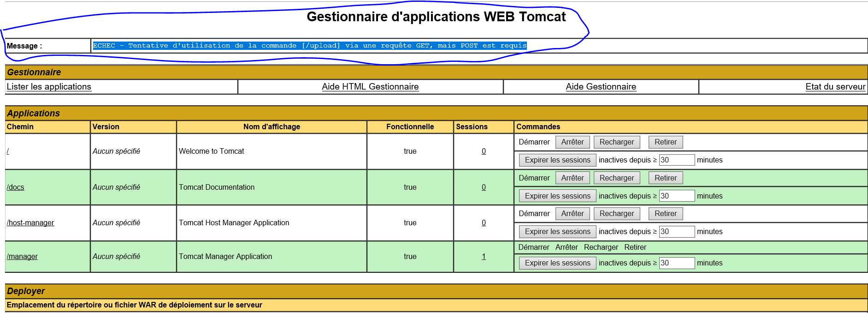This screenshot has height=313, width=868.
Task: Click Arrêter for Tomcat Documentation row
Action: pyautogui.click(x=573, y=178)
